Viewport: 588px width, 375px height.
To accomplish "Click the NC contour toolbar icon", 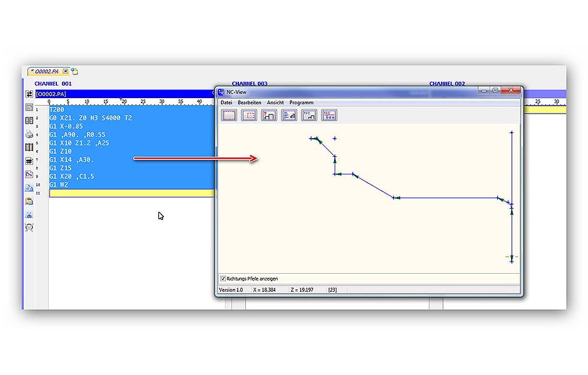I will pos(309,115).
